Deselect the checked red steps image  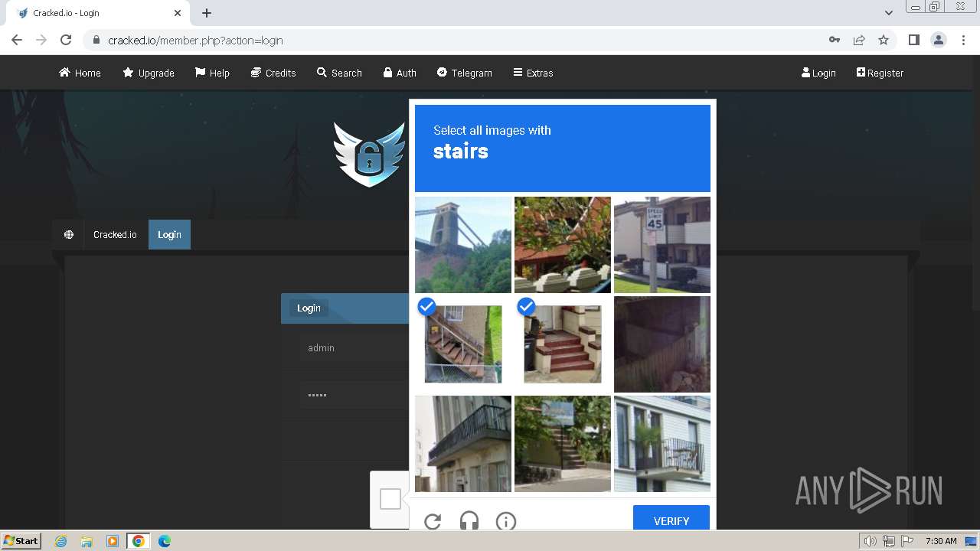tap(563, 344)
